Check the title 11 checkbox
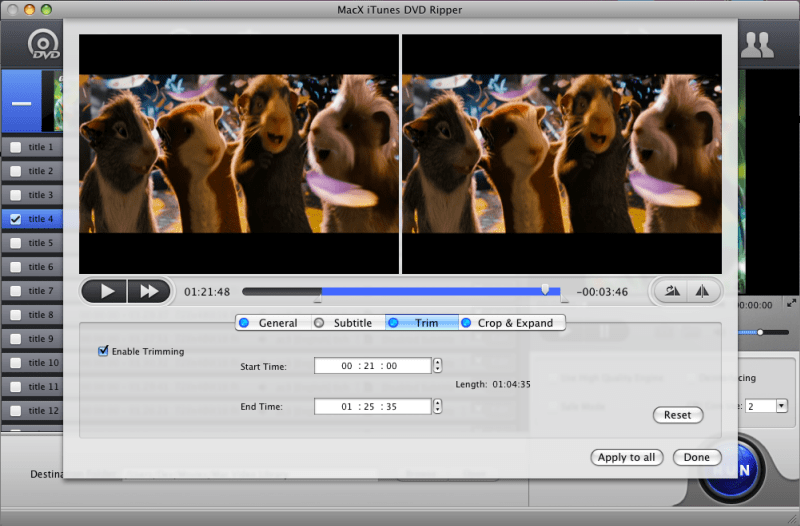 coord(16,387)
